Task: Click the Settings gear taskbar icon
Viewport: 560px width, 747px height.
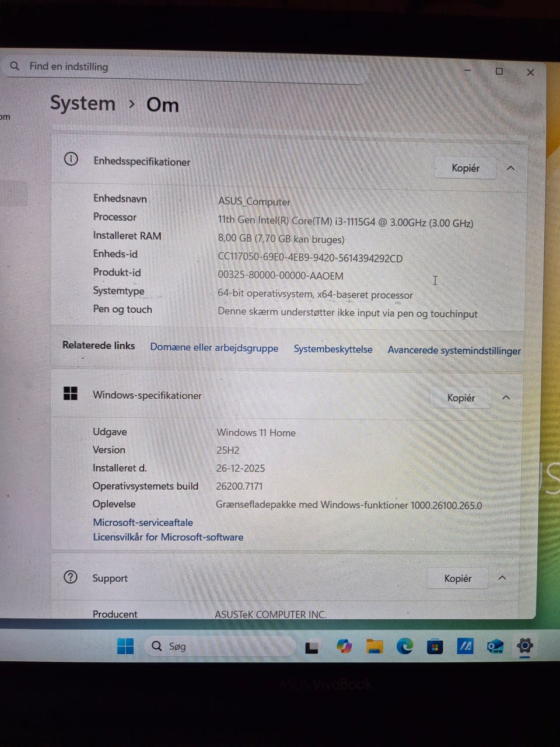Action: pos(525,646)
